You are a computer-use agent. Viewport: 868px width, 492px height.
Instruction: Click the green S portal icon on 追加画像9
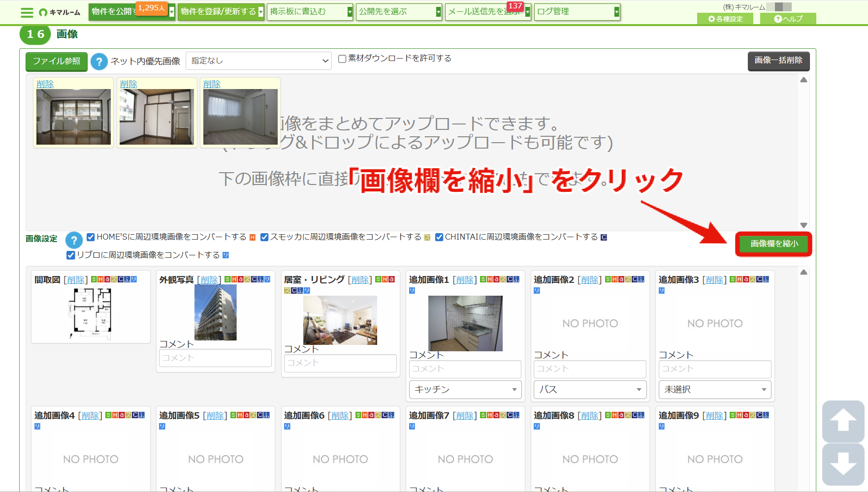(733, 415)
